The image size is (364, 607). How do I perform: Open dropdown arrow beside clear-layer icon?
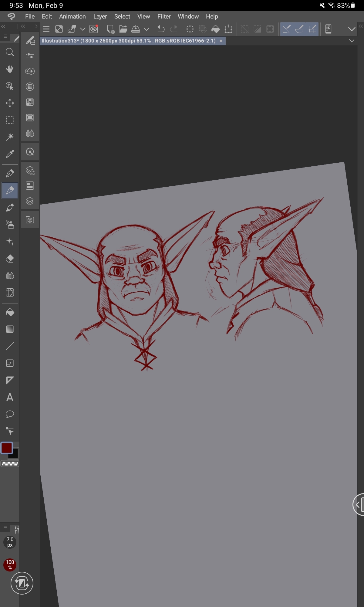pyautogui.click(x=83, y=29)
